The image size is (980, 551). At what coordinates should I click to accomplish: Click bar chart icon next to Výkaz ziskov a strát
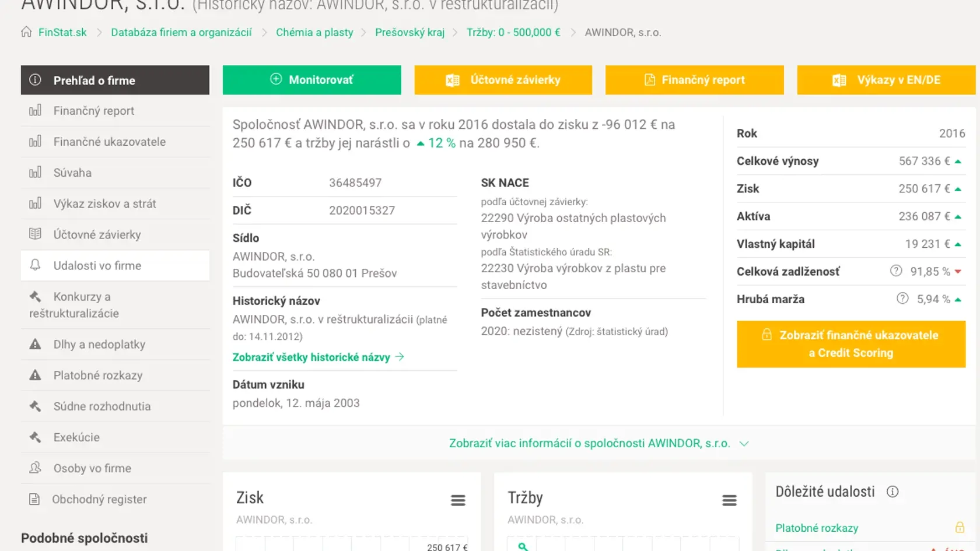[35, 203]
